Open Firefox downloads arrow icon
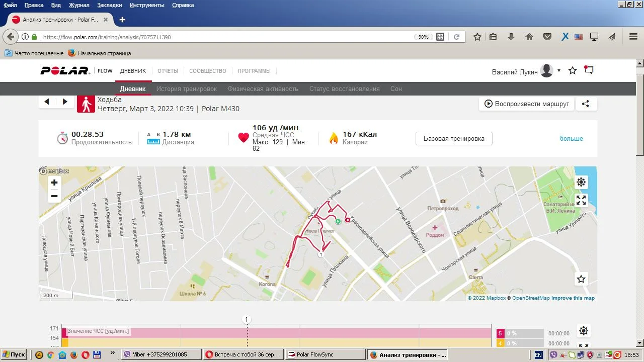Screen dimensions: 644x362 coord(511,37)
